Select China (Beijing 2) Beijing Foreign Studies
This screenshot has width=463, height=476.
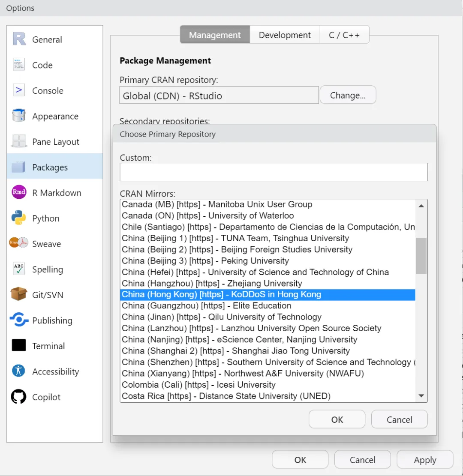click(268, 249)
